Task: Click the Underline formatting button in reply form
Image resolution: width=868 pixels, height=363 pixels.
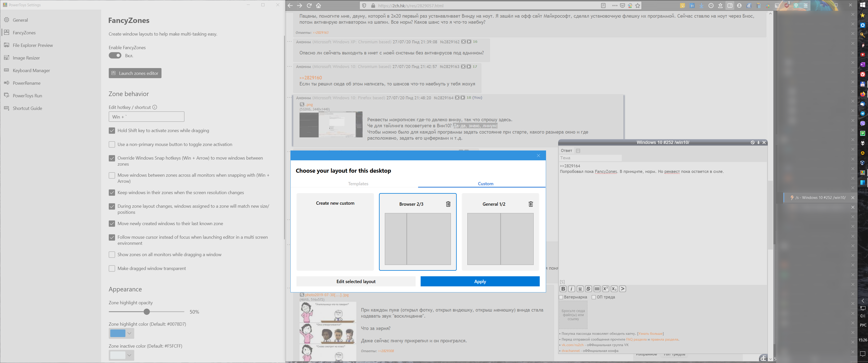Action: [x=580, y=289]
